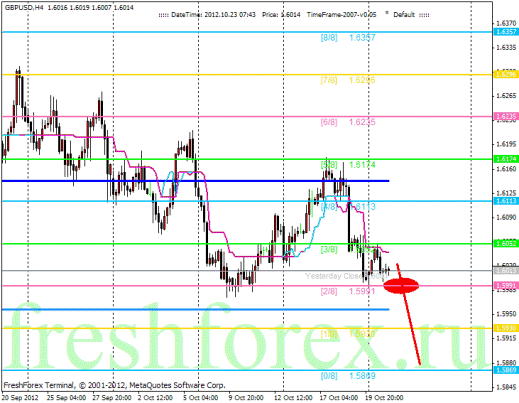The image size is (519, 403).
Task: Click the 1.5880 value on the price scale
Action: pyautogui.click(x=506, y=362)
